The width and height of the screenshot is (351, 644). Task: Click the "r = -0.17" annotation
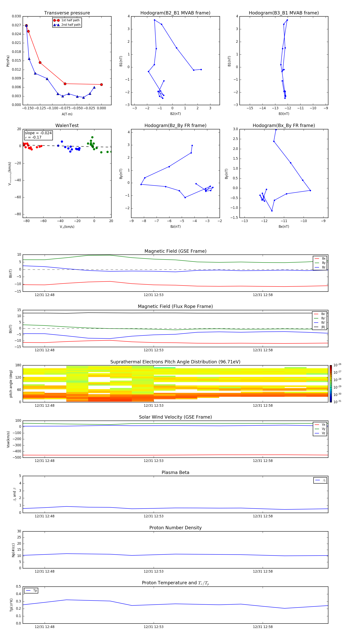33,138
